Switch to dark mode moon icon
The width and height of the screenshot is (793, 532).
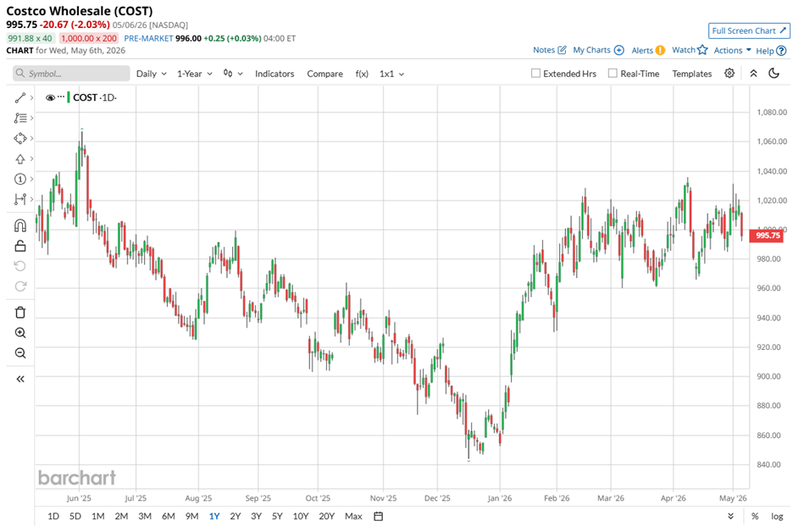tap(774, 74)
